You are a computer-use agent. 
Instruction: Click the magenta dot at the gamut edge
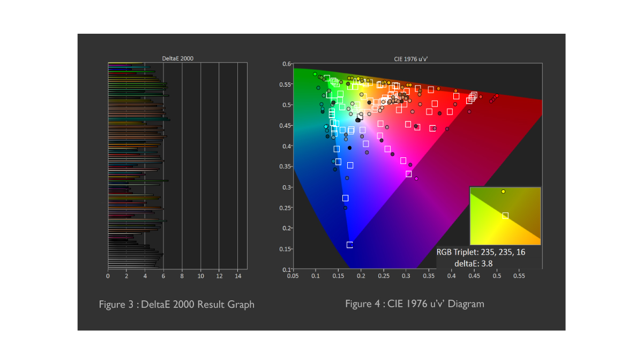pyautogui.click(x=416, y=179)
